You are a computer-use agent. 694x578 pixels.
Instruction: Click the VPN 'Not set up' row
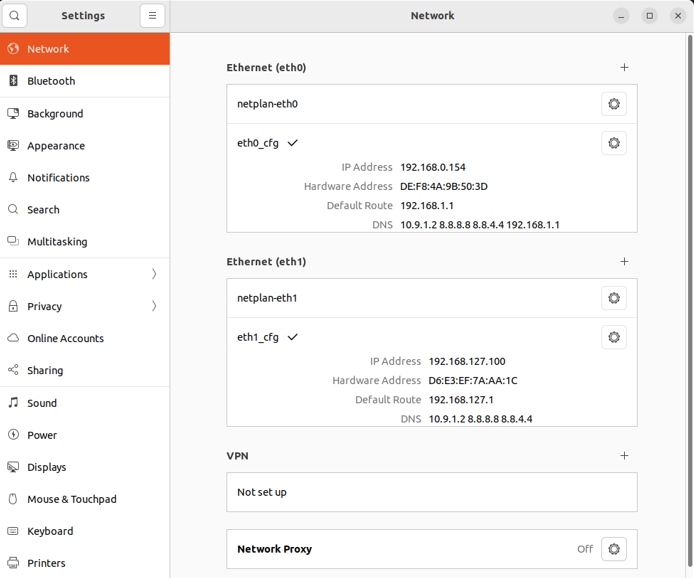[x=432, y=492]
